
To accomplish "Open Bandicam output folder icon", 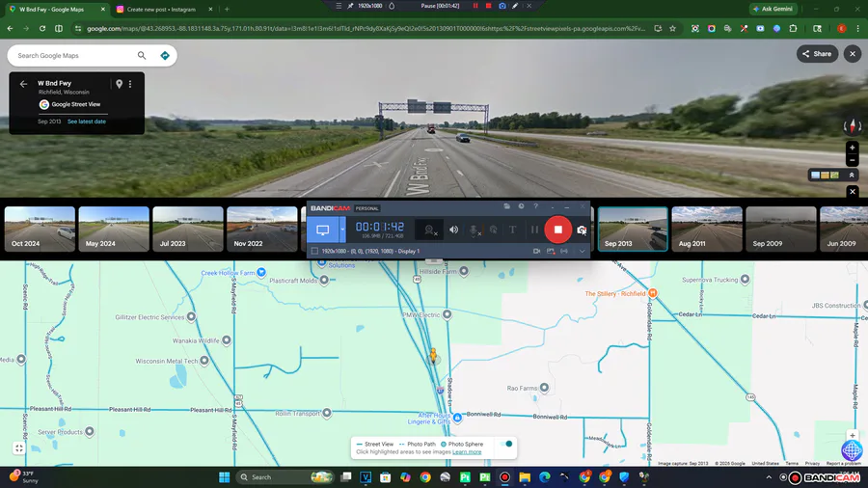I will [x=506, y=206].
